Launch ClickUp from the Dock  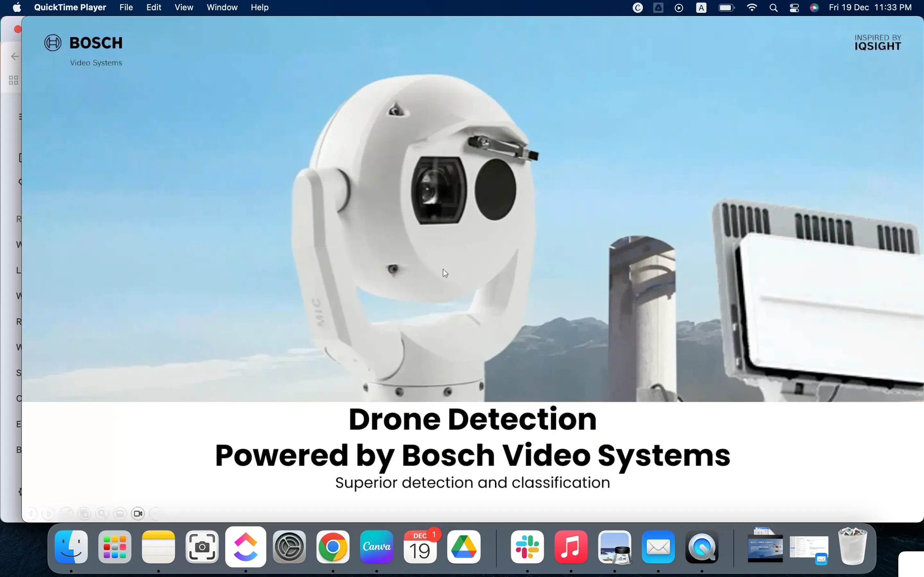point(245,547)
